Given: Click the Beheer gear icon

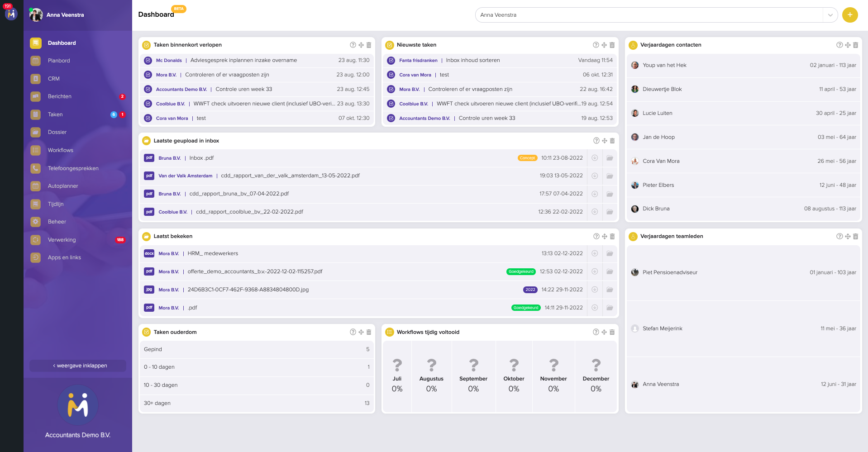Looking at the screenshot, I should pos(36,222).
